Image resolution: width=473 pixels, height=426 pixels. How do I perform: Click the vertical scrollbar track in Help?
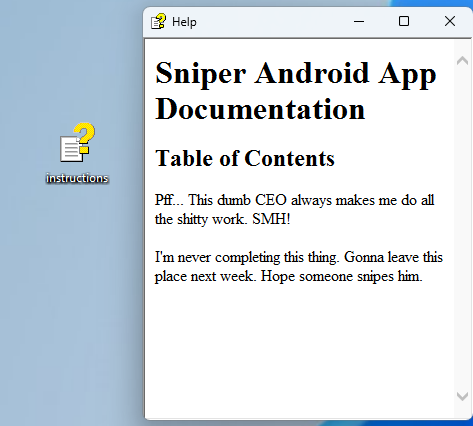(462, 228)
